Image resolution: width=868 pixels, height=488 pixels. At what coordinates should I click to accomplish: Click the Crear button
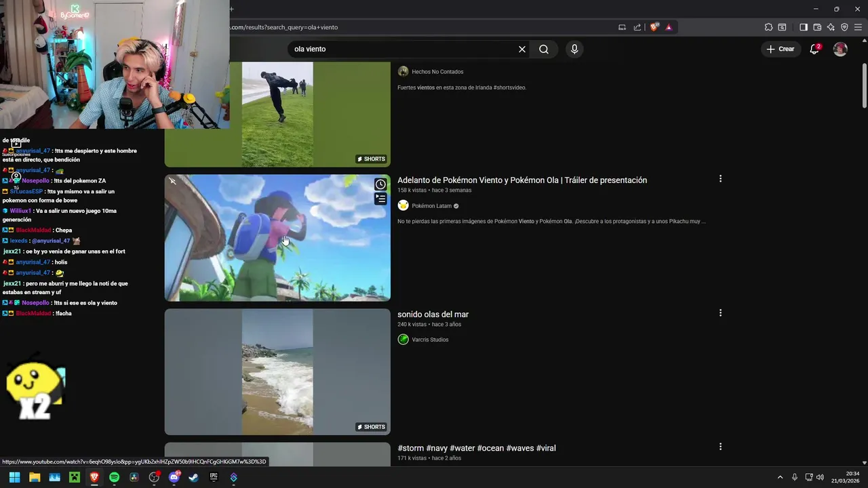pyautogui.click(x=781, y=49)
